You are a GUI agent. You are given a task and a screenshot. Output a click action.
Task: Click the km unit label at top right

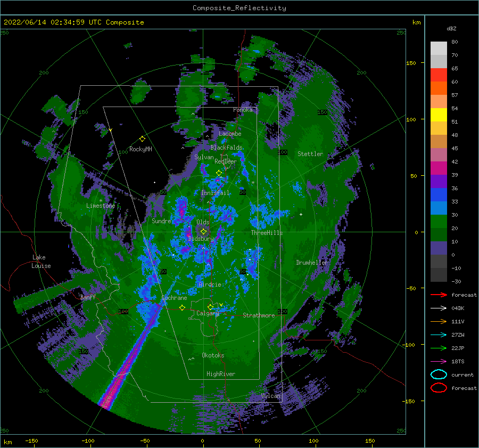pyautogui.click(x=416, y=22)
